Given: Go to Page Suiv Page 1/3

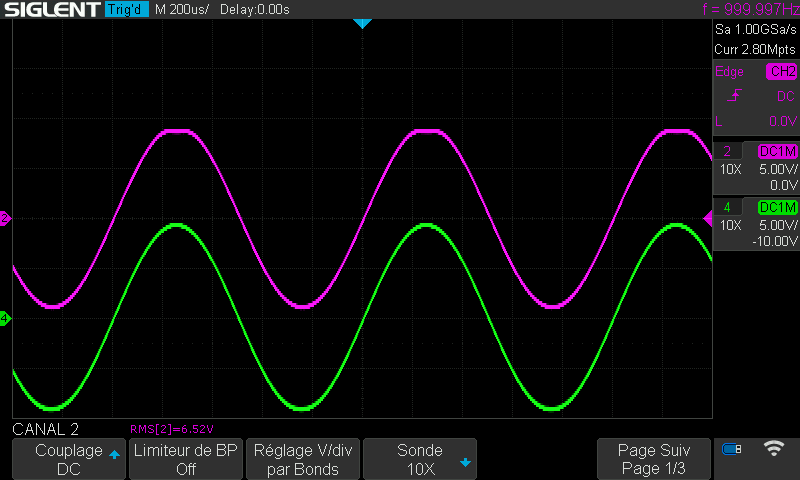Looking at the screenshot, I should point(654,459).
